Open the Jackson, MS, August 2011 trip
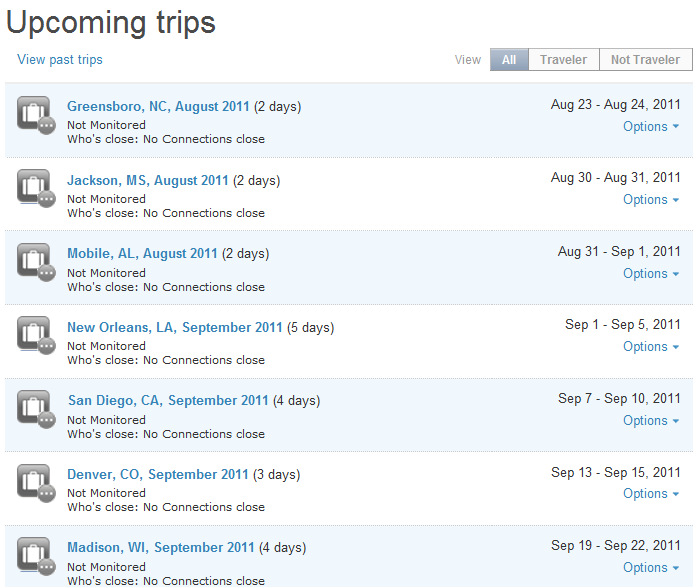Viewport: 694px width, 588px height. (148, 181)
